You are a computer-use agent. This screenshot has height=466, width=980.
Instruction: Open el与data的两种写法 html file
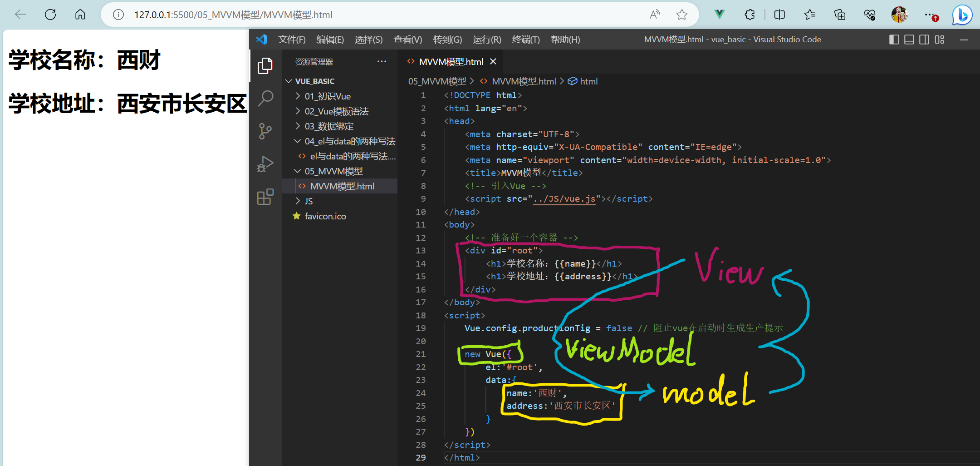point(353,156)
